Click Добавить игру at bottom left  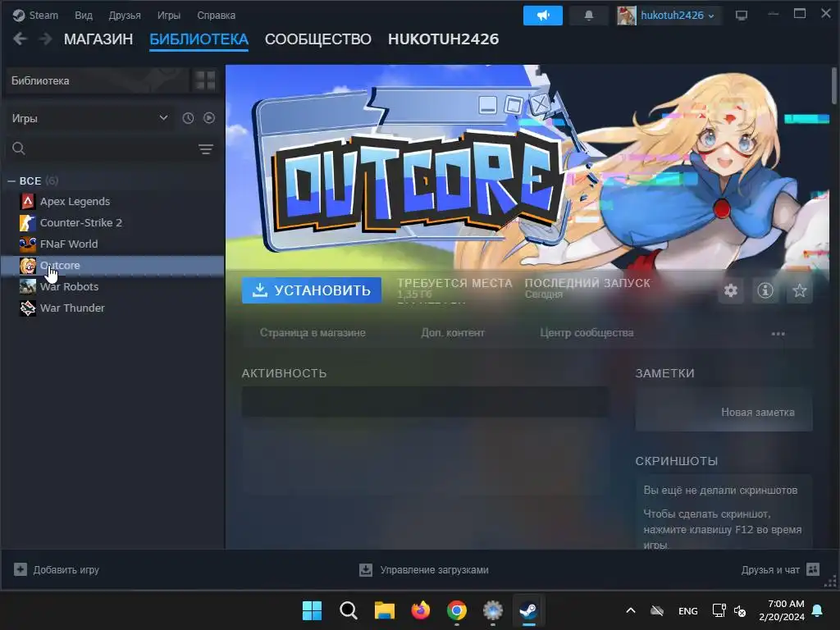tap(57, 570)
